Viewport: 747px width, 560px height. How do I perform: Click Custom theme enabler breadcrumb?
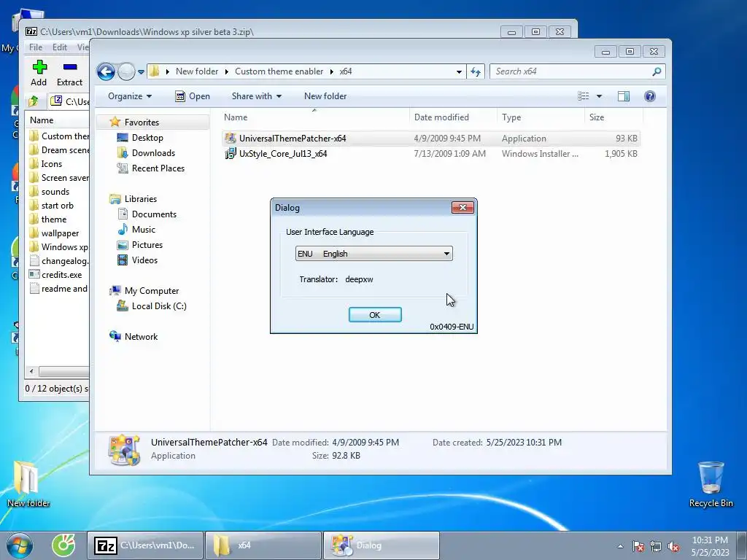[279, 71]
